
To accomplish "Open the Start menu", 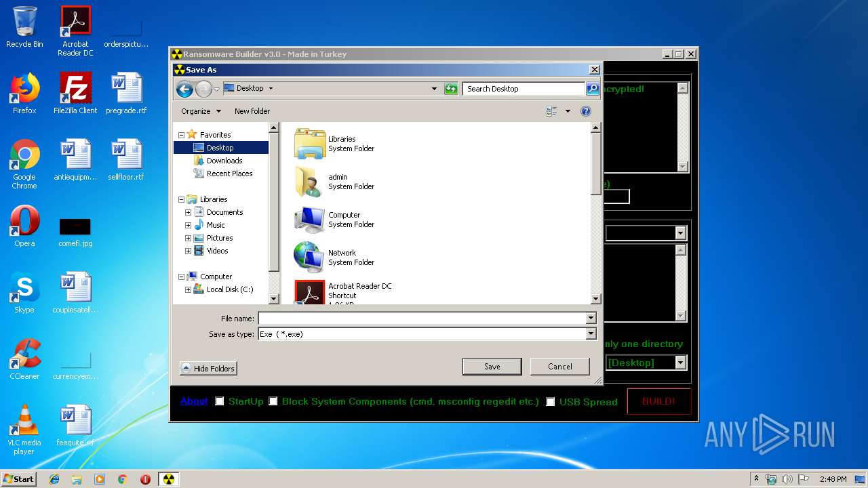I will tap(18, 479).
